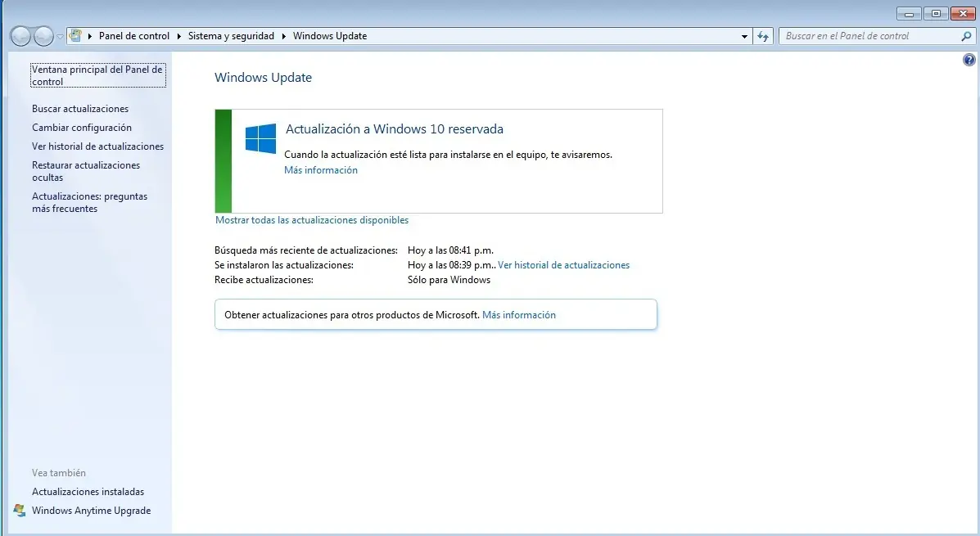Click the search magnifier icon

pos(966,36)
